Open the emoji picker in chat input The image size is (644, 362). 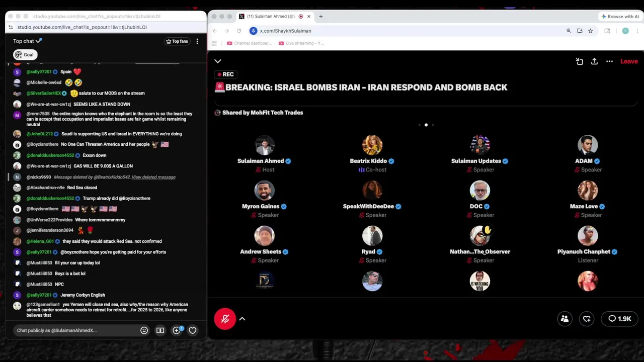(x=144, y=330)
